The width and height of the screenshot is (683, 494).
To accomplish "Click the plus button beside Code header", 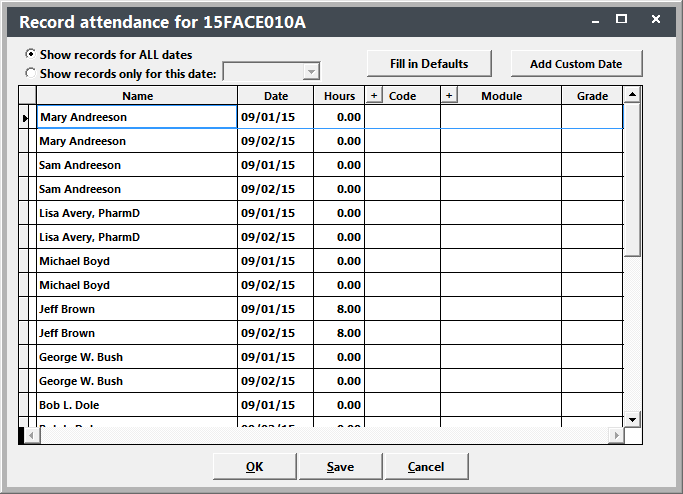I will pyautogui.click(x=374, y=96).
